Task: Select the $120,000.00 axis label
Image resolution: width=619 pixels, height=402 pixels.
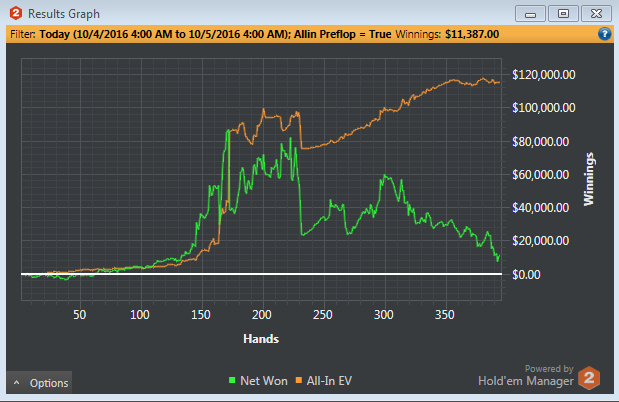Action: (x=544, y=75)
